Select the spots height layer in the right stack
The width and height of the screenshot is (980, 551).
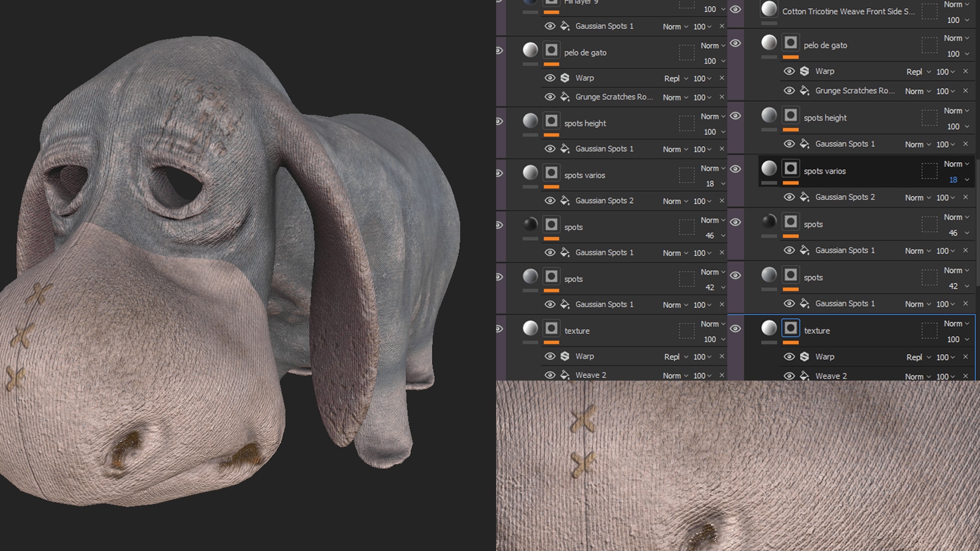click(825, 118)
